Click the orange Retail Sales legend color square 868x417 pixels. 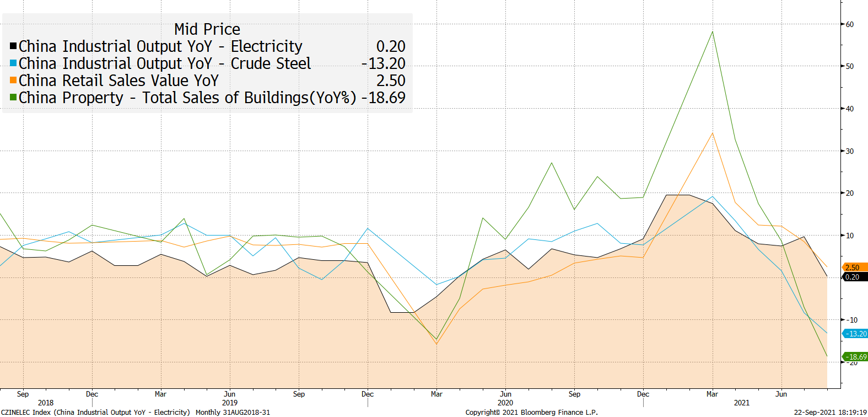point(13,81)
